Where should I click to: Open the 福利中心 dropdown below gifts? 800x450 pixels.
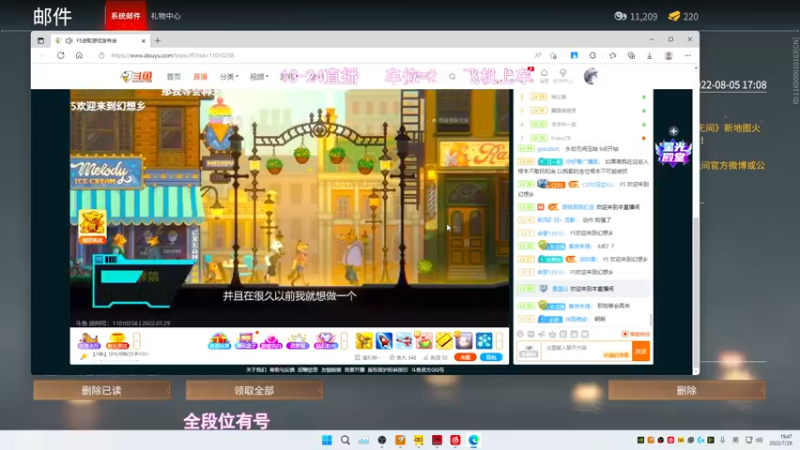(367, 357)
